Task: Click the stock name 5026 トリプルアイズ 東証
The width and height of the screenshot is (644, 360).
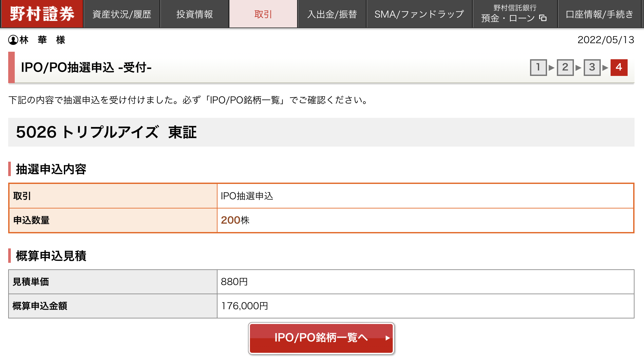Action: (106, 132)
